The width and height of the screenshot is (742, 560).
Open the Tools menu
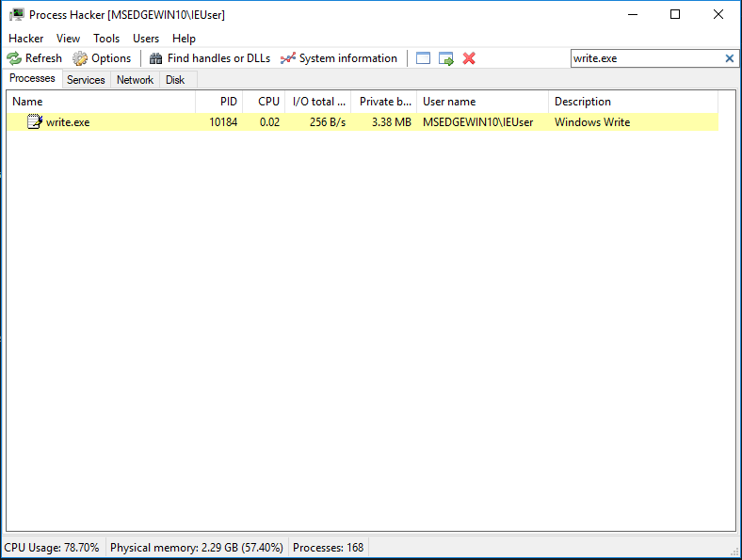pyautogui.click(x=106, y=39)
